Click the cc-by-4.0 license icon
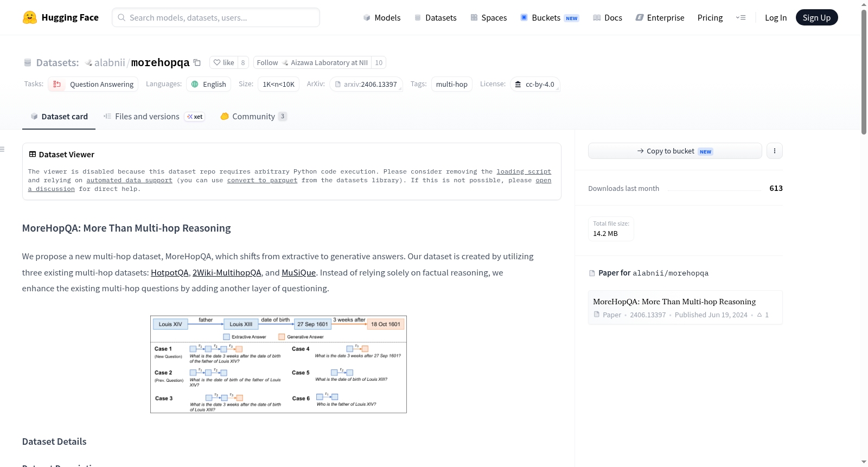The image size is (868, 467). click(518, 84)
